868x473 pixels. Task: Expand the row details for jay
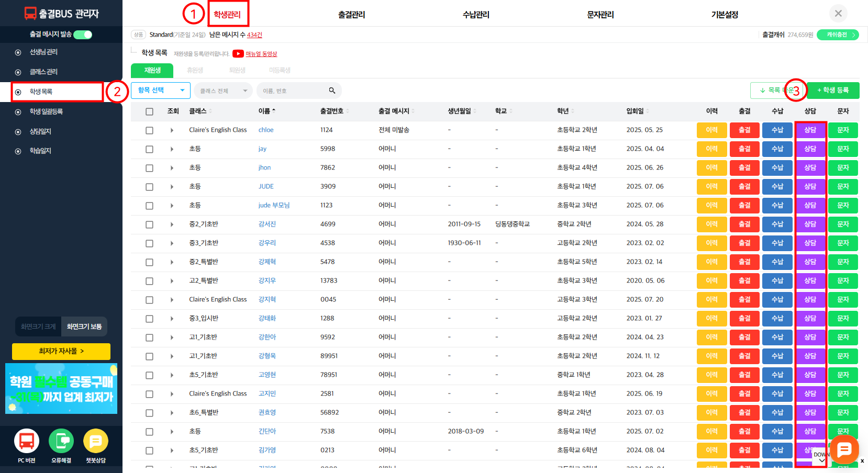(172, 149)
